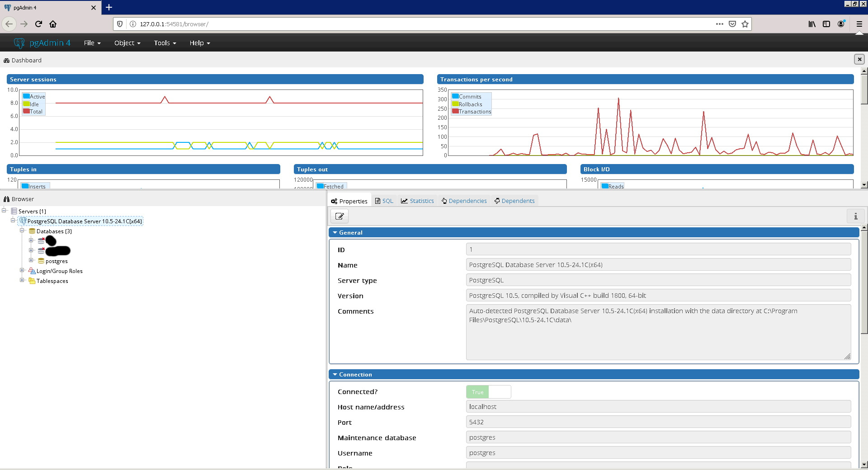Screen dimensions: 868x470
Task: Switch to the Dependencies tab
Action: [x=464, y=201]
